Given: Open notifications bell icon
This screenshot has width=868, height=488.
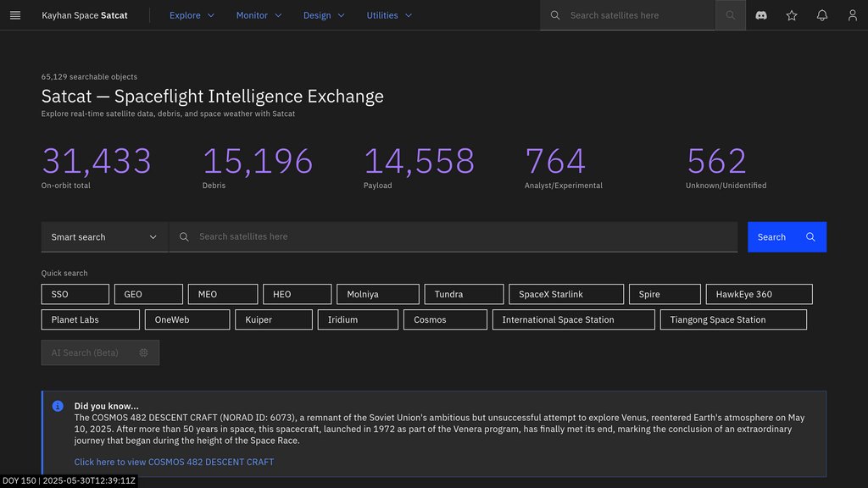Looking at the screenshot, I should (x=822, y=15).
